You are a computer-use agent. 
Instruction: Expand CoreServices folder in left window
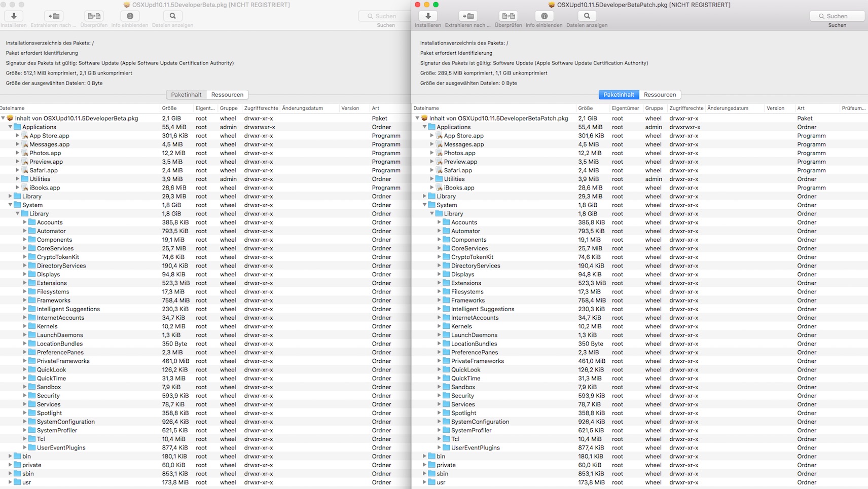pos(24,248)
